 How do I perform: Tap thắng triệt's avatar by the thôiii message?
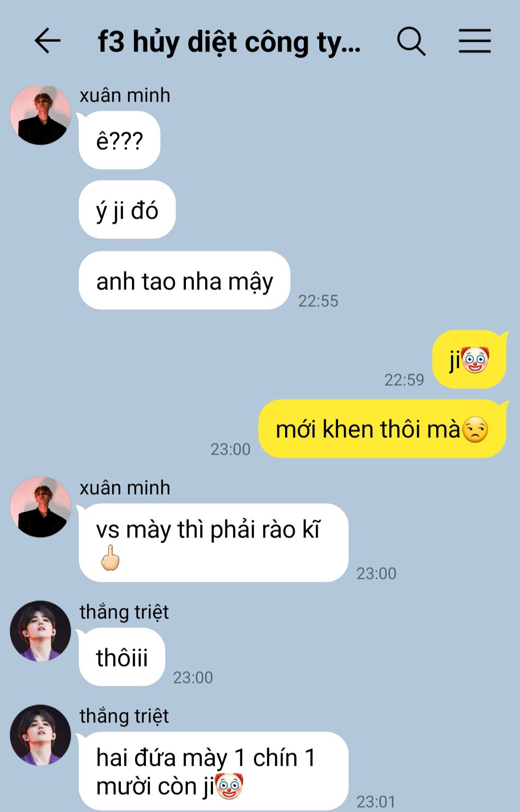coord(40,631)
